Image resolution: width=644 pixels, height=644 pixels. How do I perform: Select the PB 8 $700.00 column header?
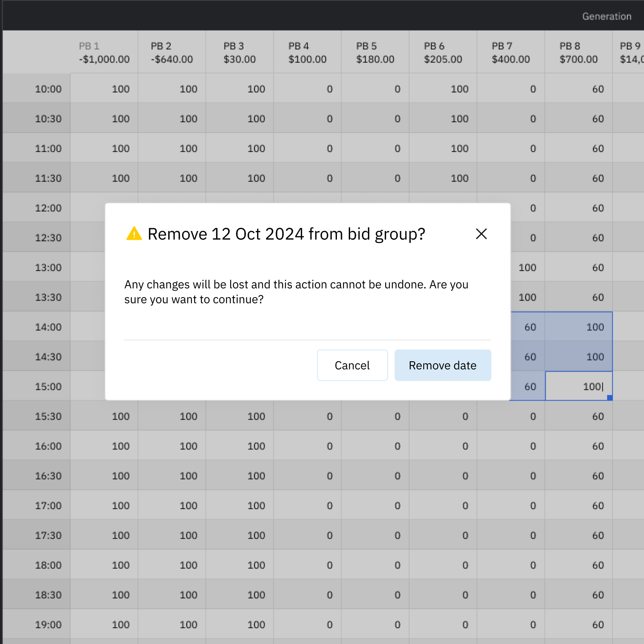pyautogui.click(x=579, y=52)
